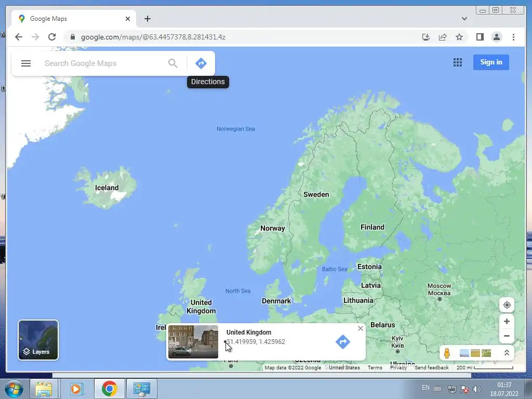Open the Chrome profile menu
This screenshot has height=399, width=532.
coord(496,37)
